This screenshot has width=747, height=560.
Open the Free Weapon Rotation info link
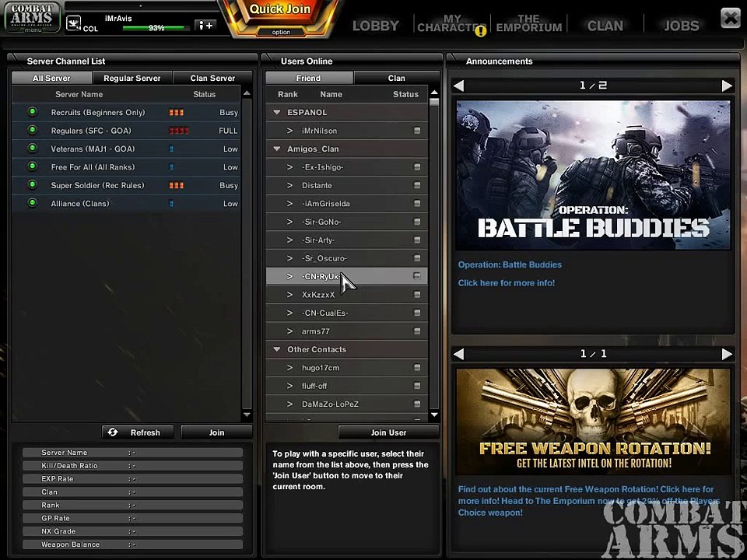point(589,501)
